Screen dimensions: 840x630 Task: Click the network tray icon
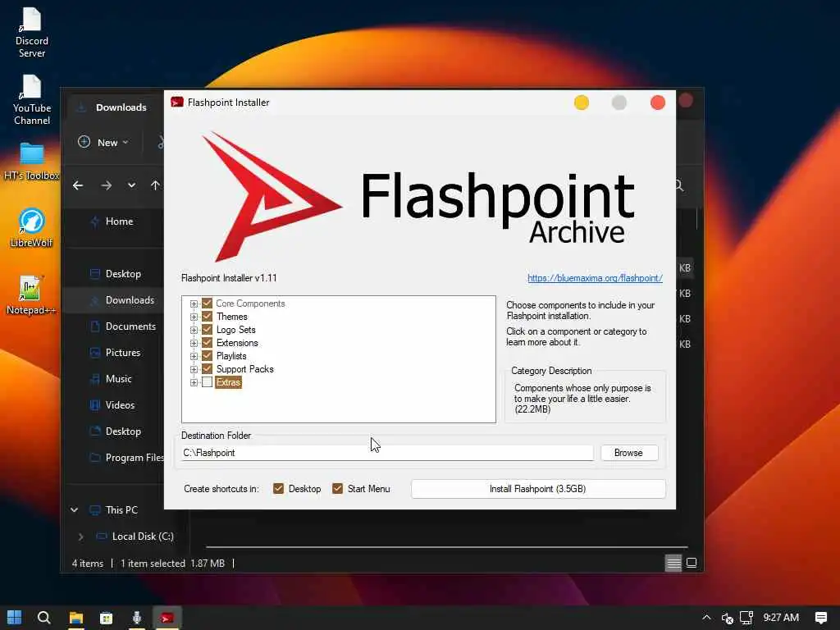tap(746, 618)
